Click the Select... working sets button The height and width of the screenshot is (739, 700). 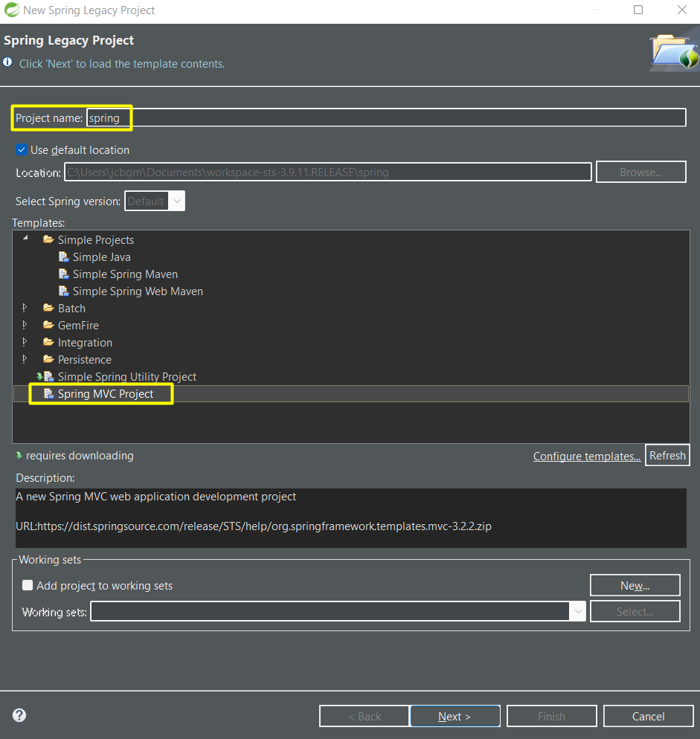click(635, 612)
